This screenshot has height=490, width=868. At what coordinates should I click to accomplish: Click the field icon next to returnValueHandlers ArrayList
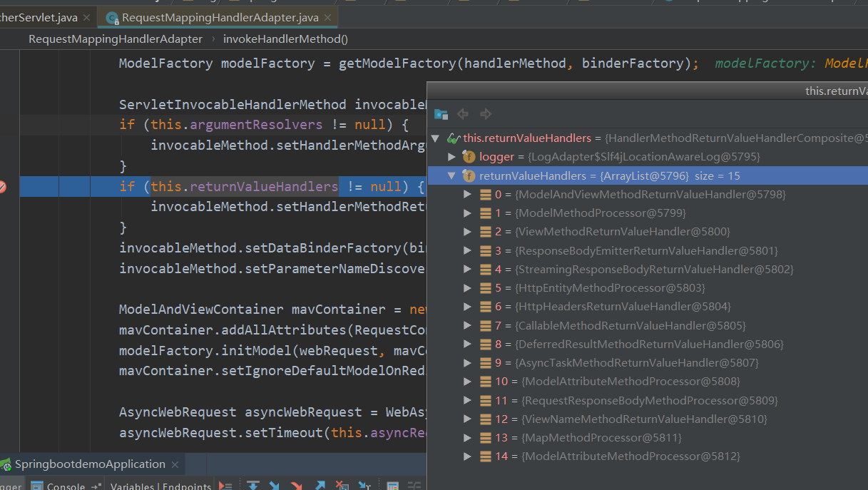click(x=469, y=175)
